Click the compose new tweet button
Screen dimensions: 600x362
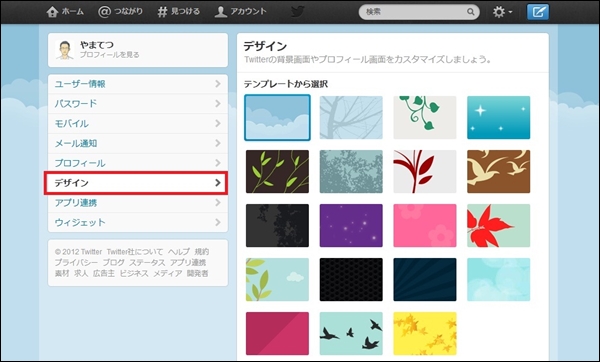pyautogui.click(x=538, y=12)
